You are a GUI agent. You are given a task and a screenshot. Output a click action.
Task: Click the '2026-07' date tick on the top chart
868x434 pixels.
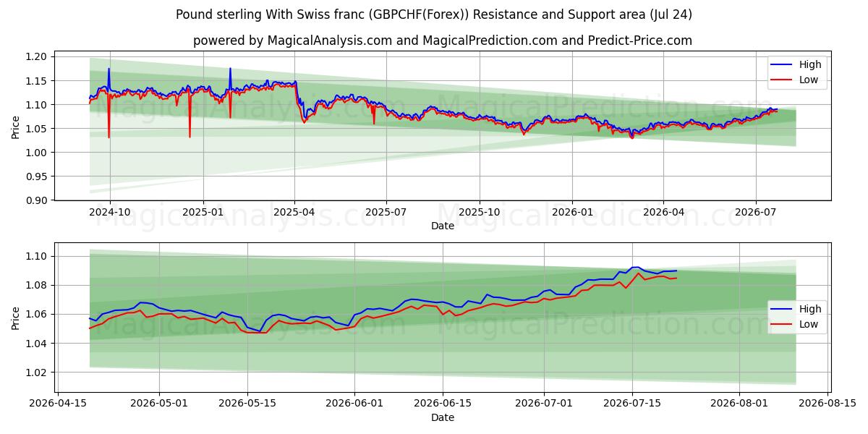click(x=756, y=213)
